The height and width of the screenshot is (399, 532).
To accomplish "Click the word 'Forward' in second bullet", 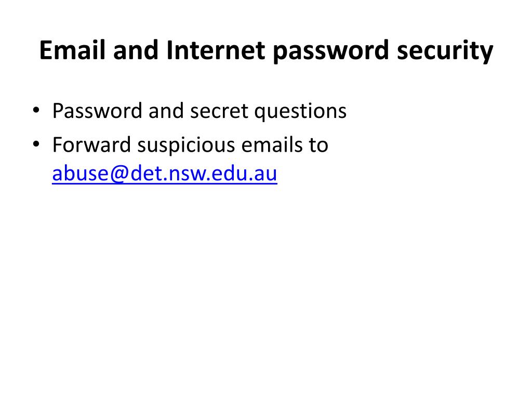I will [x=91, y=145].
